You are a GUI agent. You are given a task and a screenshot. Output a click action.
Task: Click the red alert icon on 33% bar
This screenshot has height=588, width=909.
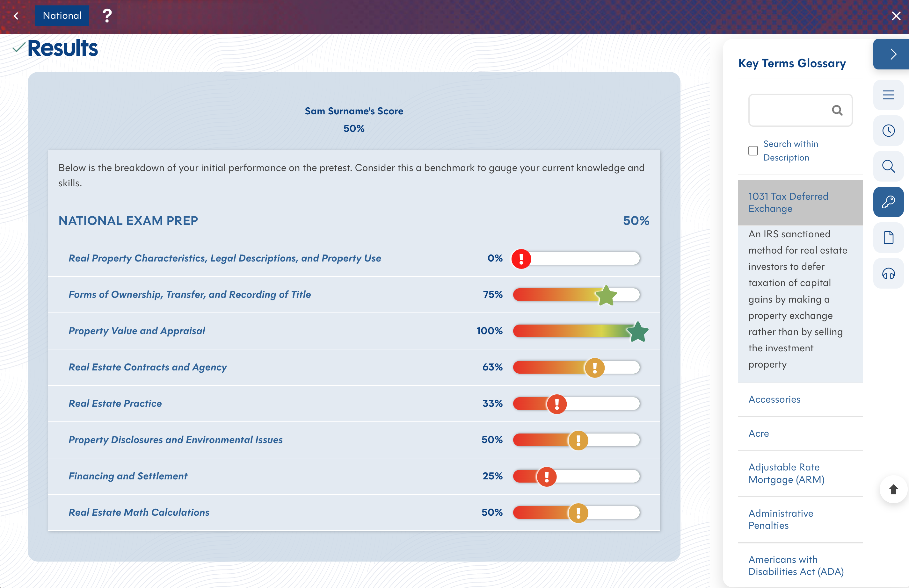pyautogui.click(x=557, y=404)
